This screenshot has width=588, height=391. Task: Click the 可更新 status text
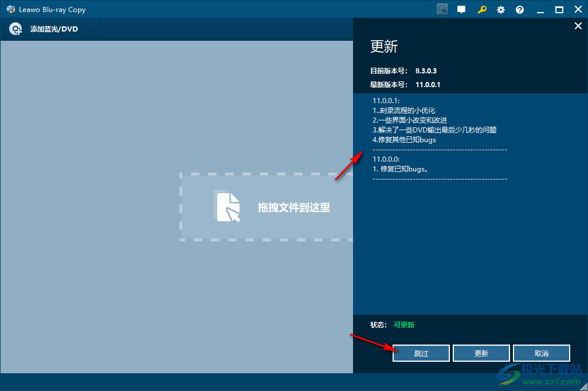point(404,325)
